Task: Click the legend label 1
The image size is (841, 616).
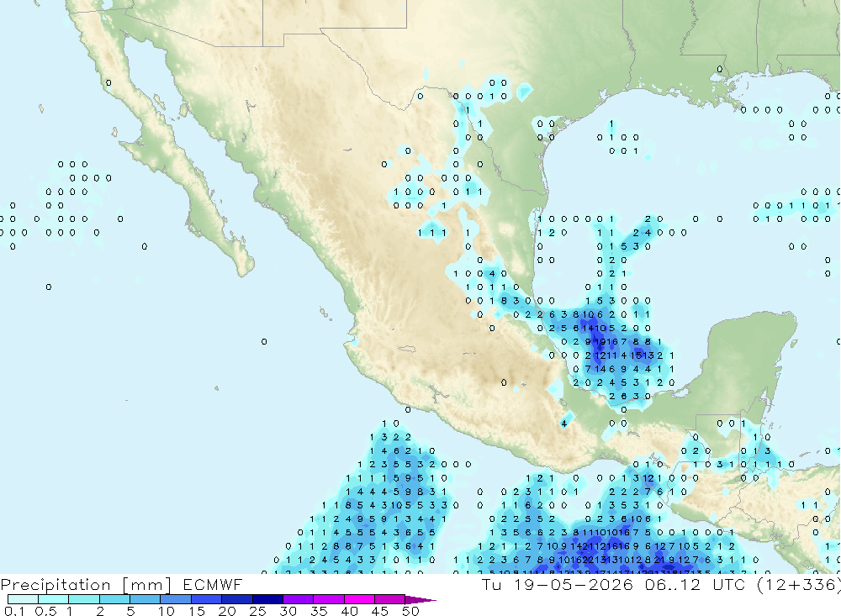Action: click(70, 611)
